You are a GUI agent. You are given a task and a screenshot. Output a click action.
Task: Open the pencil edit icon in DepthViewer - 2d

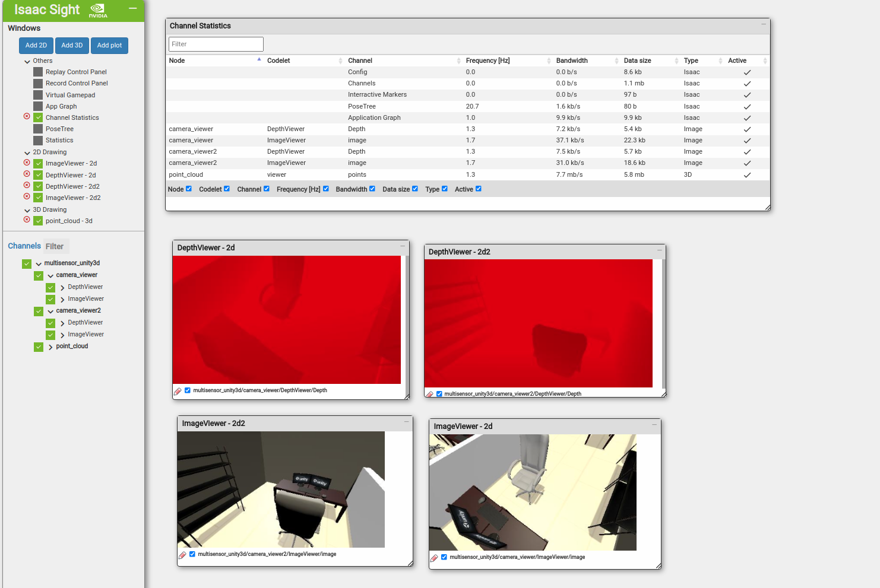pyautogui.click(x=178, y=390)
